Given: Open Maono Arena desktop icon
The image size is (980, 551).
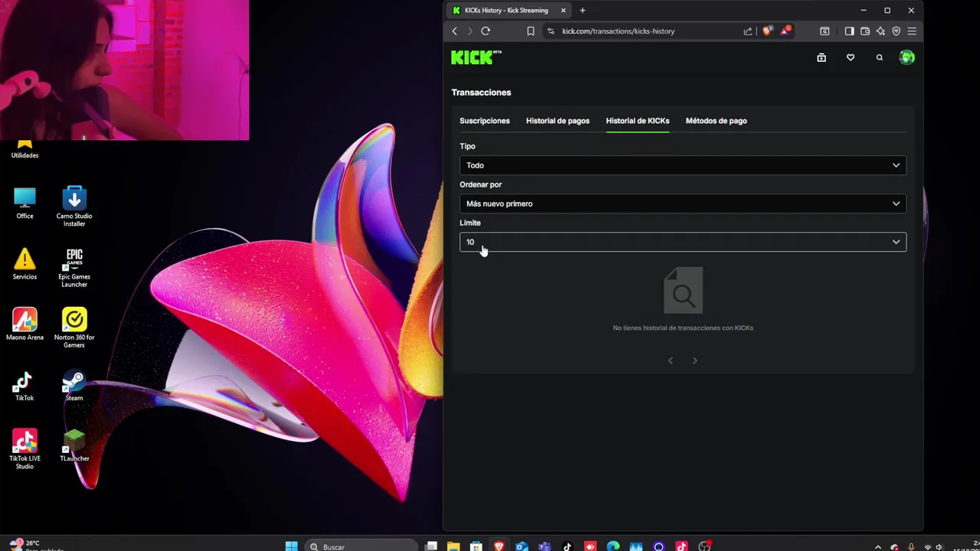Looking at the screenshot, I should pyautogui.click(x=24, y=324).
